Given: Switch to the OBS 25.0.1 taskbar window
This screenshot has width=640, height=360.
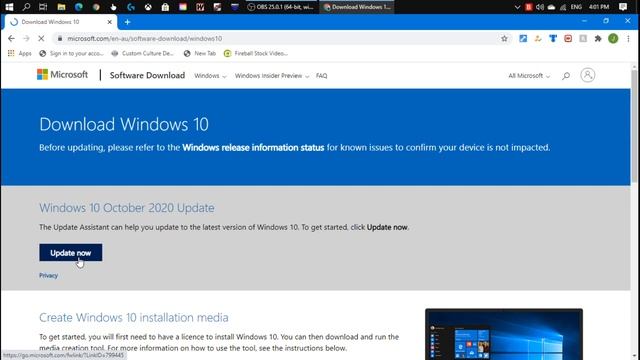Looking at the screenshot, I should pos(281,7).
